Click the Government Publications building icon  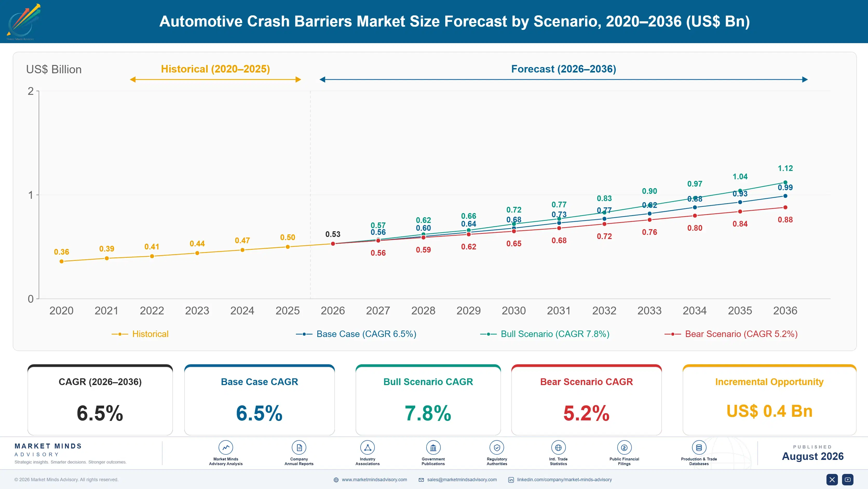click(x=433, y=447)
